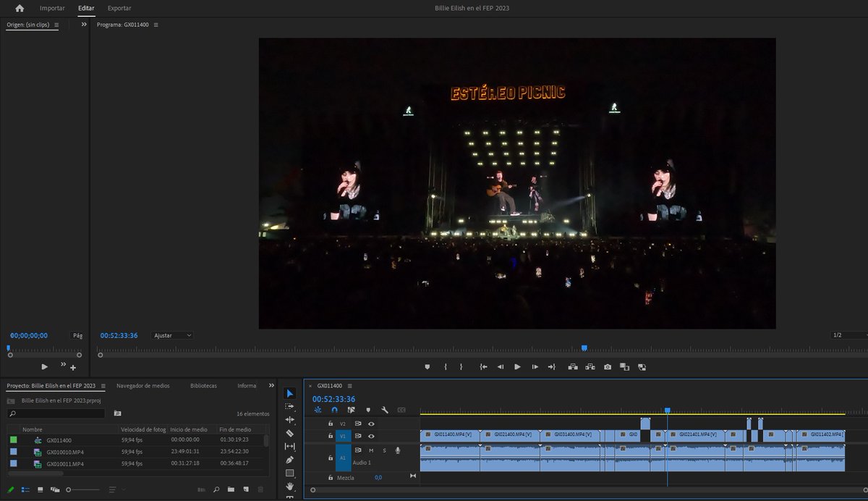This screenshot has height=501, width=868.
Task: Click the Lift button
Action: tap(573, 367)
